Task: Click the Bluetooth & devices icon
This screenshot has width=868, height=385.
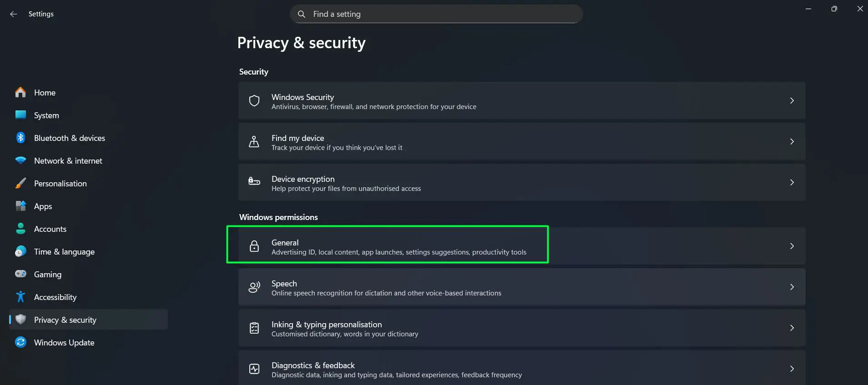Action: tap(20, 138)
